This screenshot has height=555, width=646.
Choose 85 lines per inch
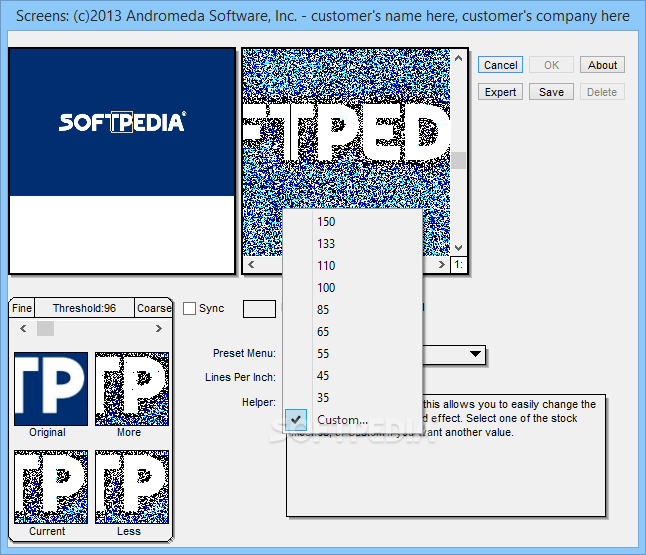point(353,309)
